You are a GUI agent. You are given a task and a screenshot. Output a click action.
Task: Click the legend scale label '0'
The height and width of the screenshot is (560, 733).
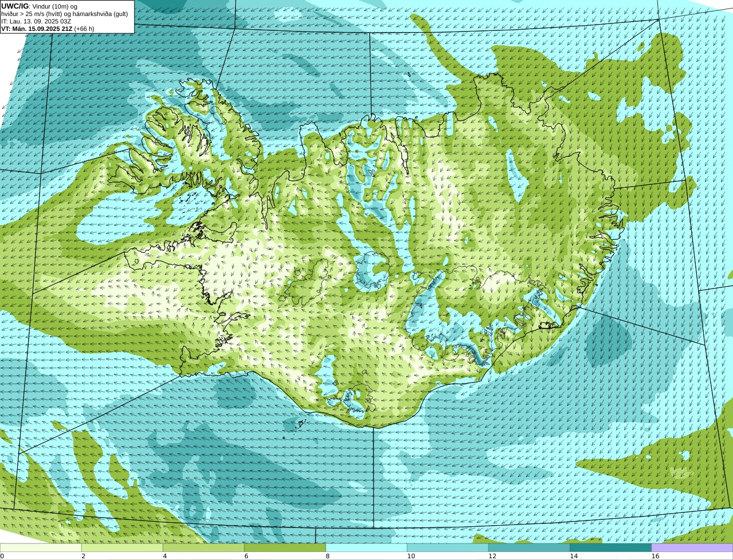(2, 556)
